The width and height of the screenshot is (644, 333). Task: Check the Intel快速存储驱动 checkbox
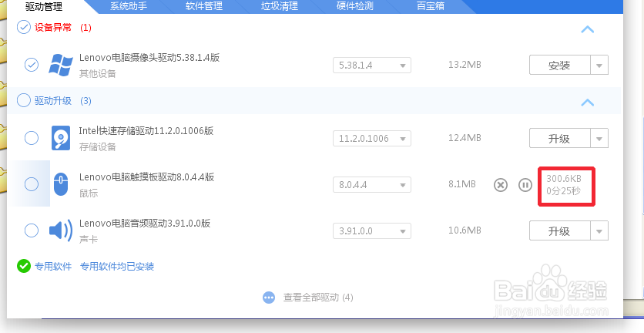32,138
